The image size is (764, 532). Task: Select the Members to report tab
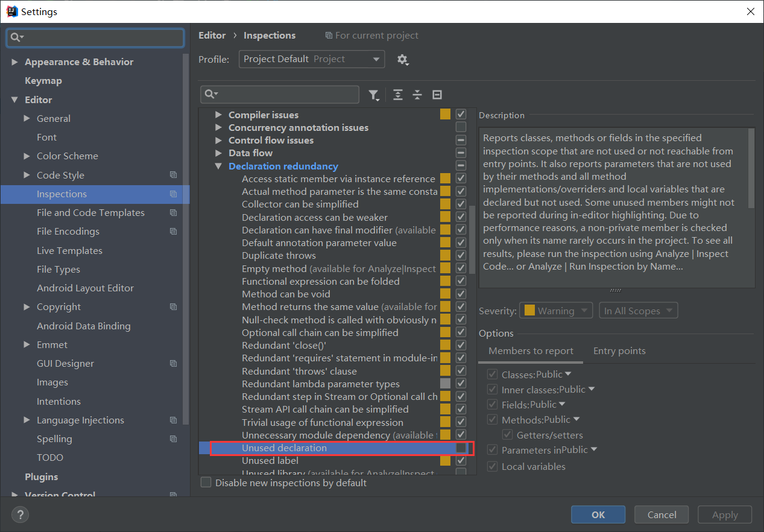(531, 351)
